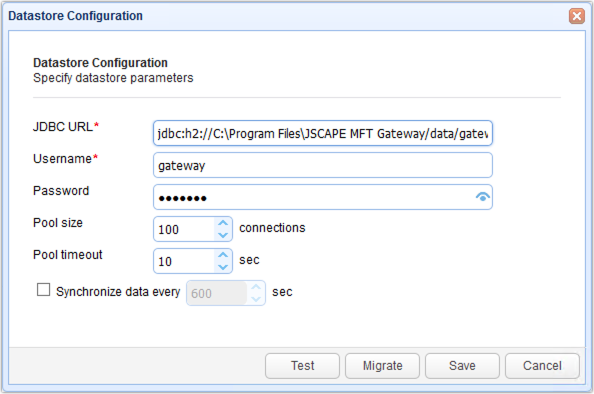
Task: Save the datastore configuration
Action: tap(462, 366)
